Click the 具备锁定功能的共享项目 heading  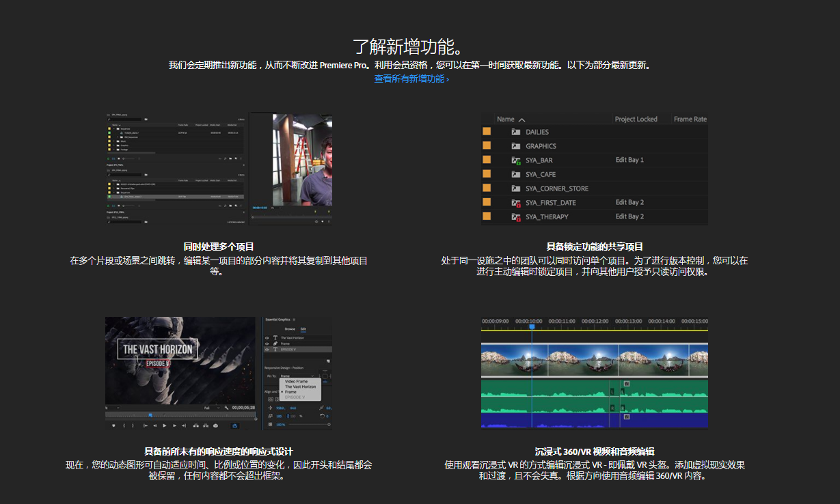[x=595, y=247]
